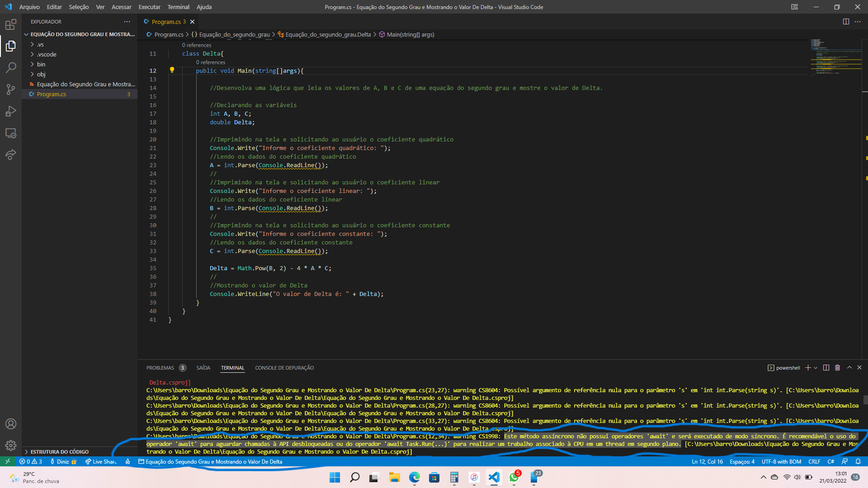This screenshot has height=488, width=868.
Task: Click the terminal scrollbar thumb
Action: 865,400
